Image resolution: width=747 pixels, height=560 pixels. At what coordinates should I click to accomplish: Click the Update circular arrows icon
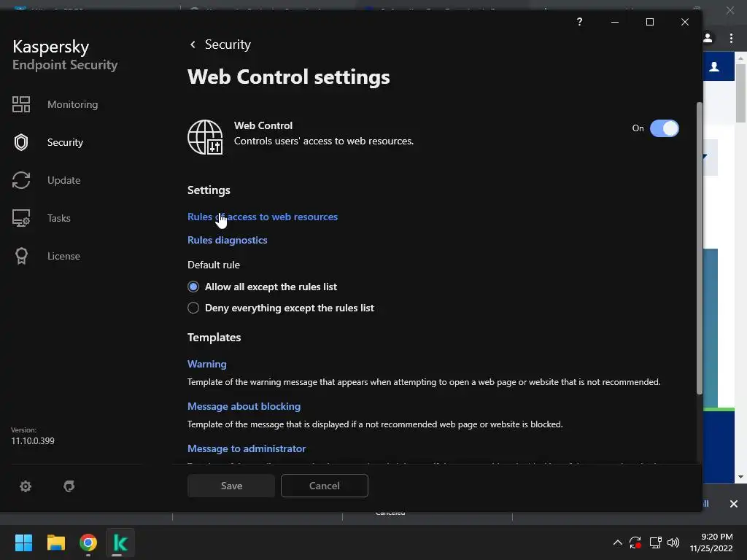tap(21, 180)
